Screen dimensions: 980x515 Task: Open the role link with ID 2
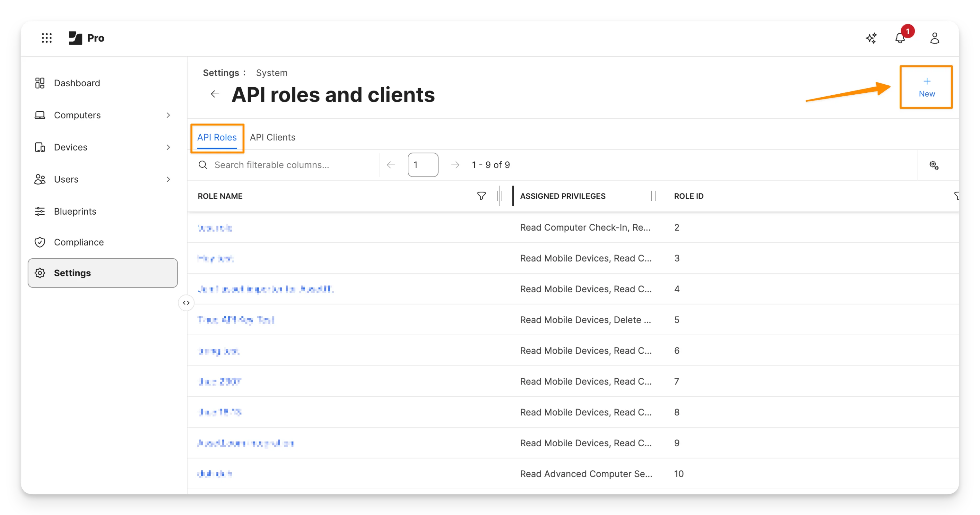point(215,227)
